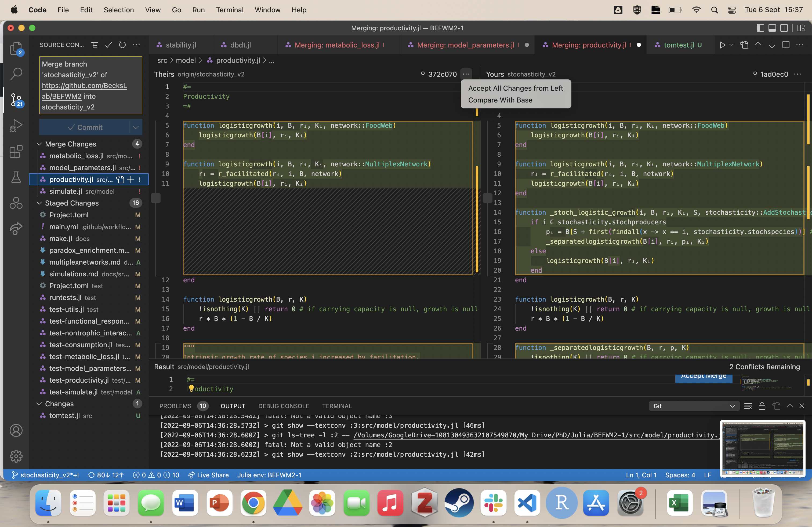Switch to stability.jl tab

pos(181,45)
